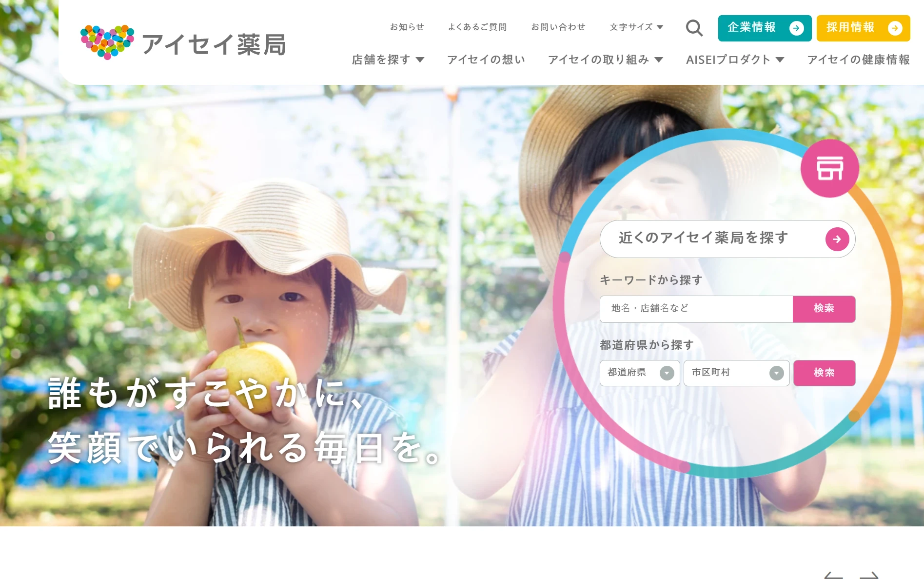Open the 文字サイズ dropdown
Viewport: 924px width, 579px height.
tap(636, 27)
